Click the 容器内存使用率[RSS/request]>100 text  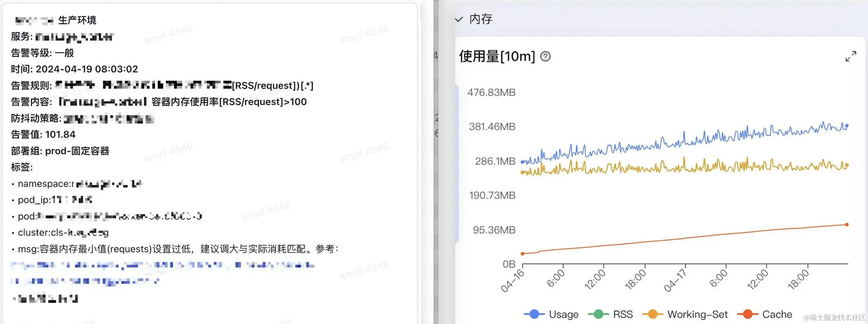pyautogui.click(x=229, y=102)
